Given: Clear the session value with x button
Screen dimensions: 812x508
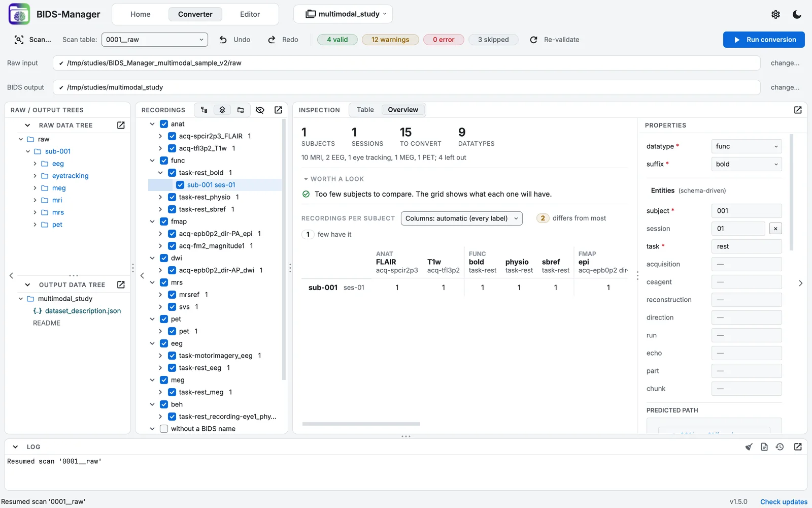Looking at the screenshot, I should [x=775, y=229].
